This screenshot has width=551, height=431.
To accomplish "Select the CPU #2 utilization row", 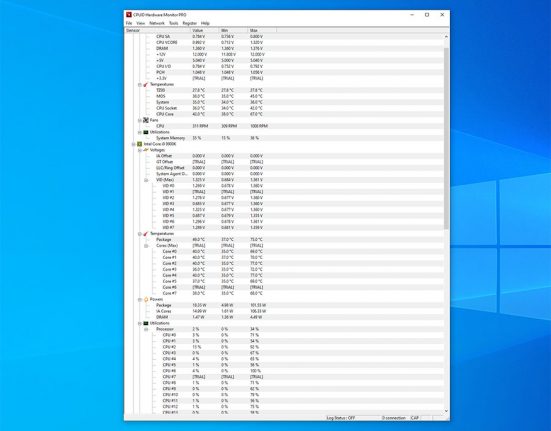I will 285,347.
